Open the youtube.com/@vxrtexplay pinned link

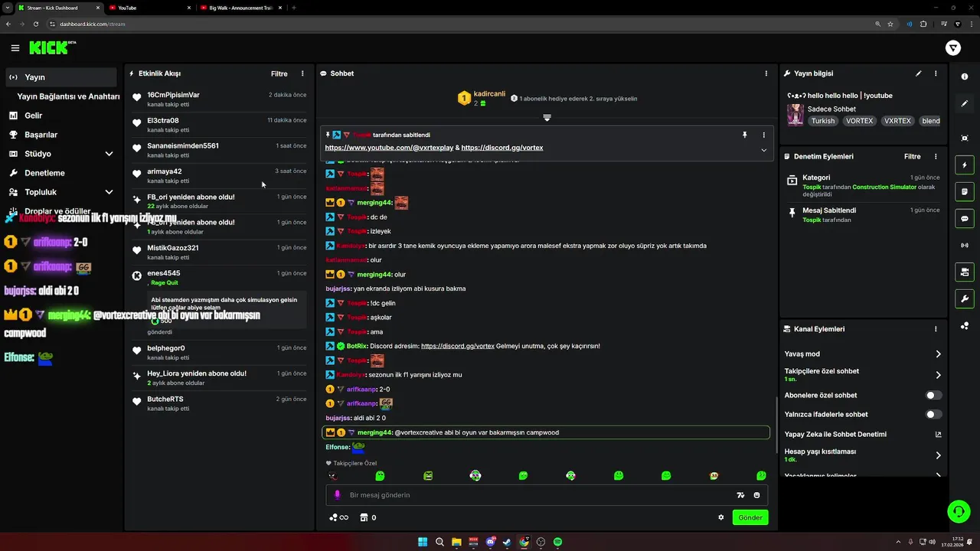tap(388, 148)
